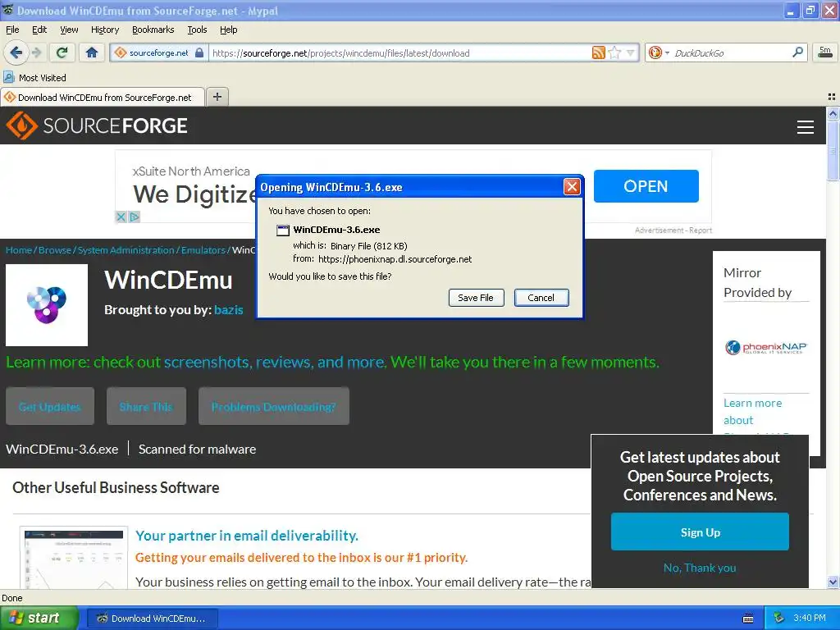The image size is (840, 630).
Task: Click the SourceForge logo
Action: tap(97, 126)
